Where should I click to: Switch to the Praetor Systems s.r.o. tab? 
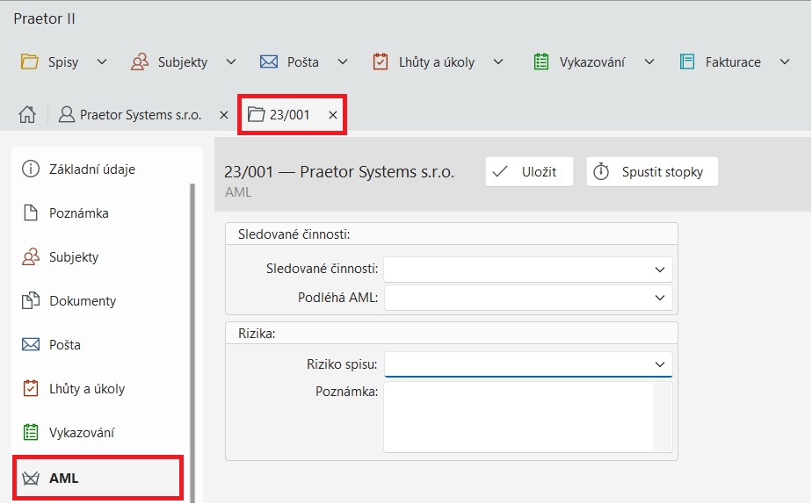140,115
